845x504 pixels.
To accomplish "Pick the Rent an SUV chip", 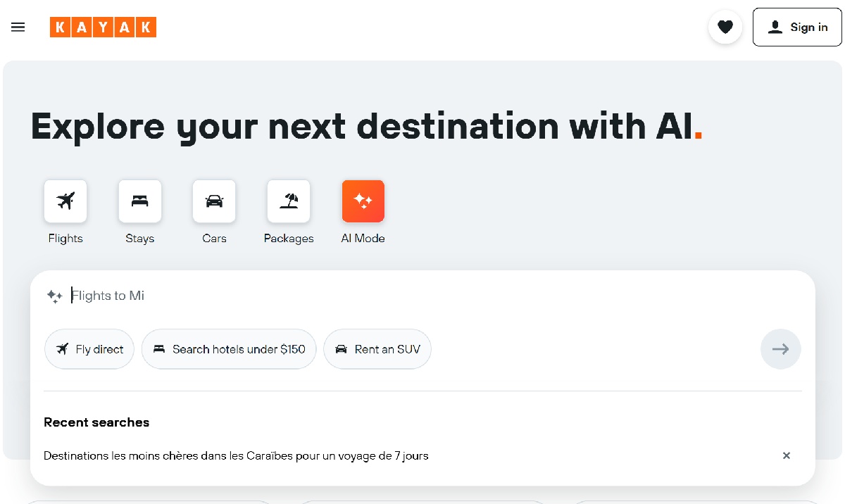I will (x=377, y=349).
